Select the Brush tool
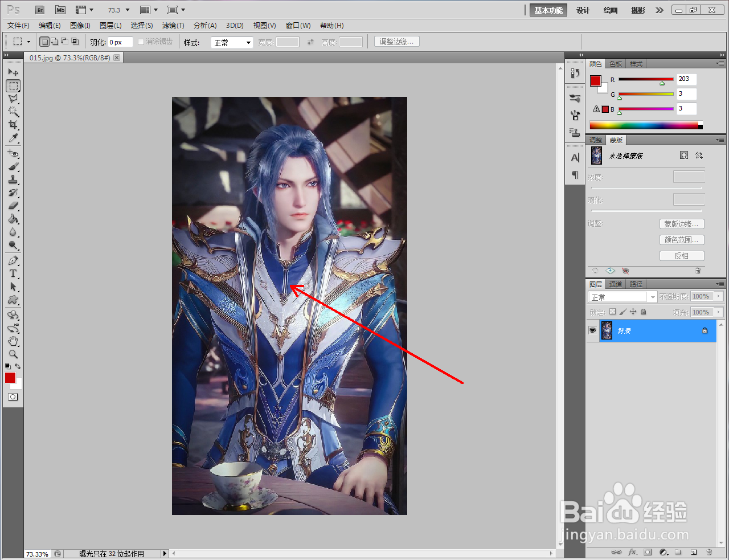This screenshot has height=560, width=729. point(13,167)
